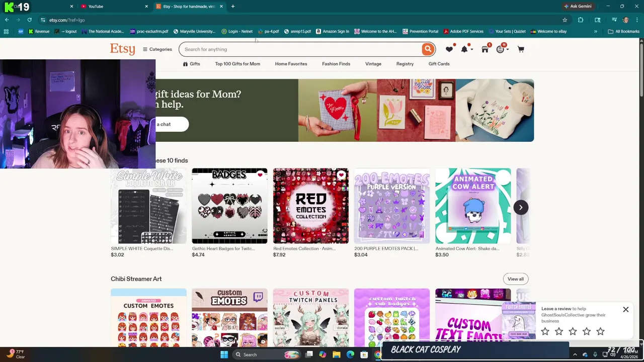
Task: Click 'Animated Cow Alert- Shake da...' title
Action: click(x=467, y=248)
